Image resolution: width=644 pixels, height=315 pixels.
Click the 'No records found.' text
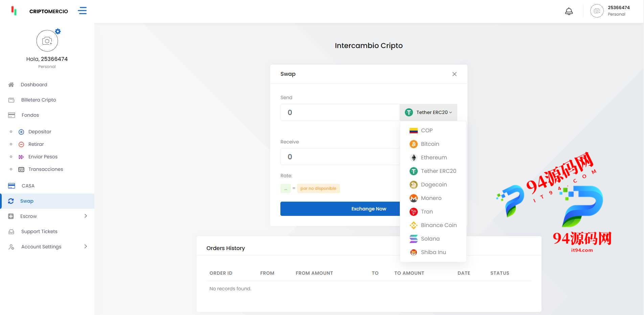[230, 289]
